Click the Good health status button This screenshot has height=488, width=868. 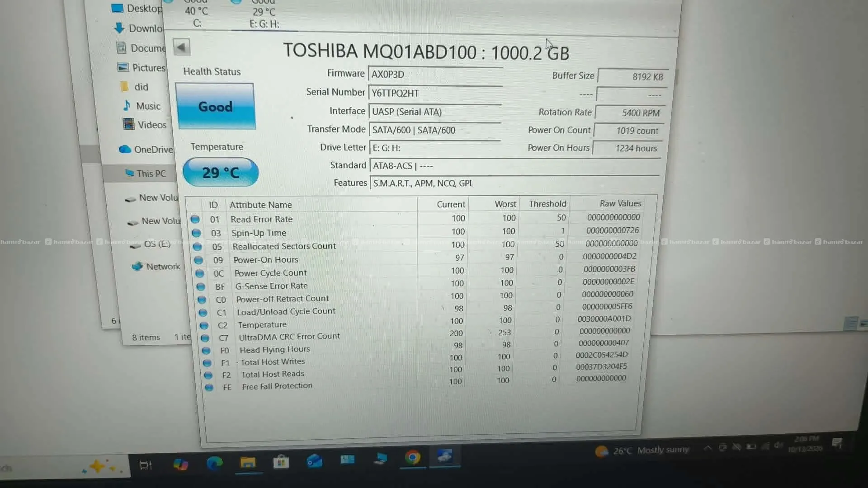[x=215, y=107]
